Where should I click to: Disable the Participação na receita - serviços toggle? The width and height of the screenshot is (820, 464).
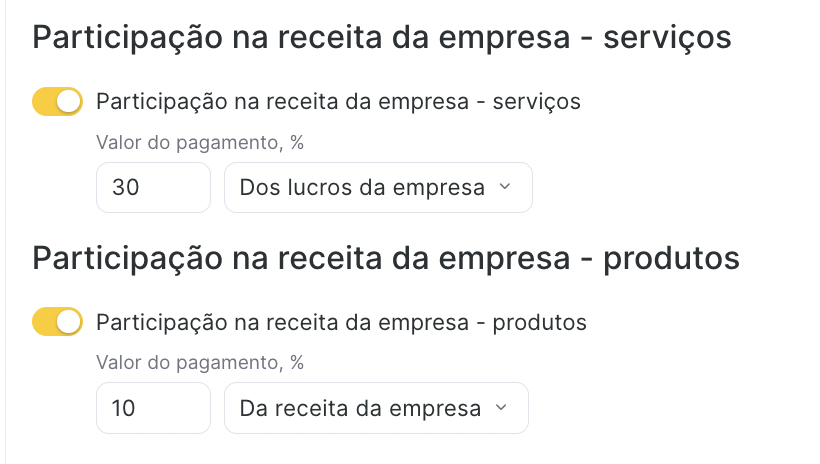pos(58,101)
